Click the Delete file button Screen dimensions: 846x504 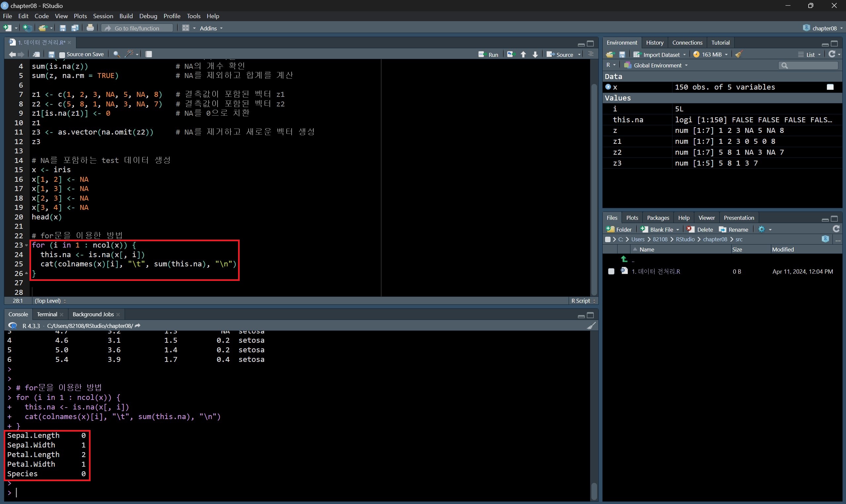700,229
